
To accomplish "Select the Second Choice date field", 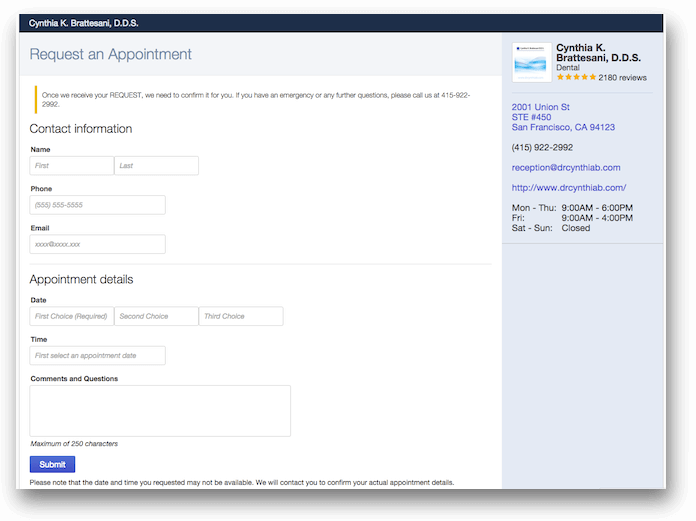I will tap(156, 316).
